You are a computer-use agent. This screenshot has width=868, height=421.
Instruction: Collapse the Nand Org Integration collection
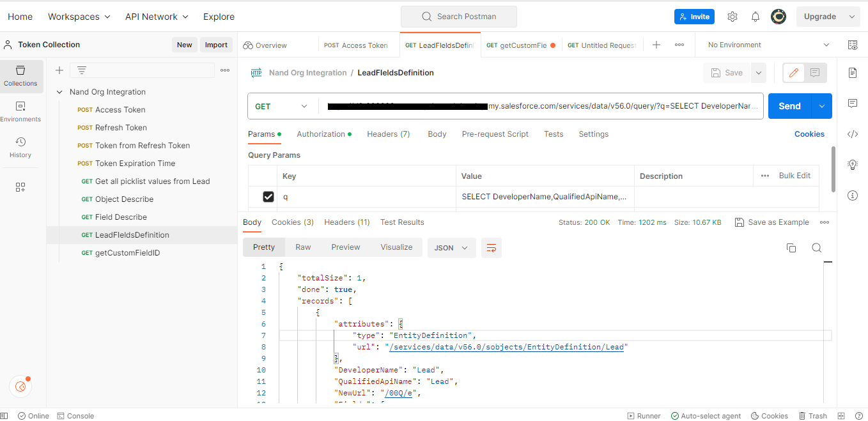[x=59, y=92]
